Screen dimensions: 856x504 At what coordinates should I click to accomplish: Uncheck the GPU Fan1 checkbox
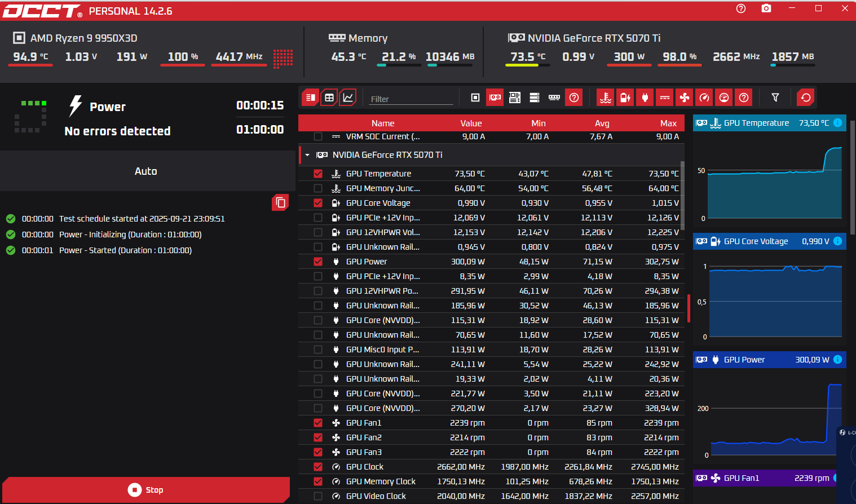point(318,423)
